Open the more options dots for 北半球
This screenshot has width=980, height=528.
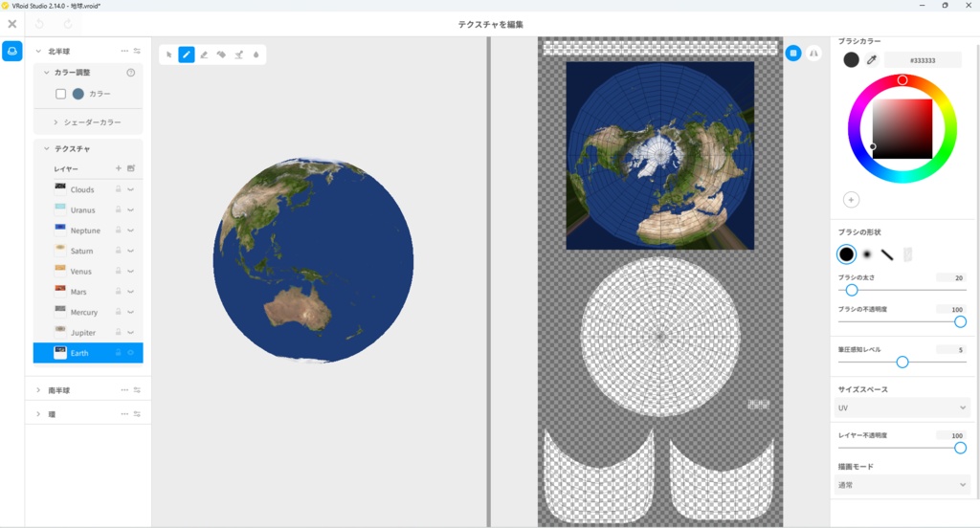124,52
